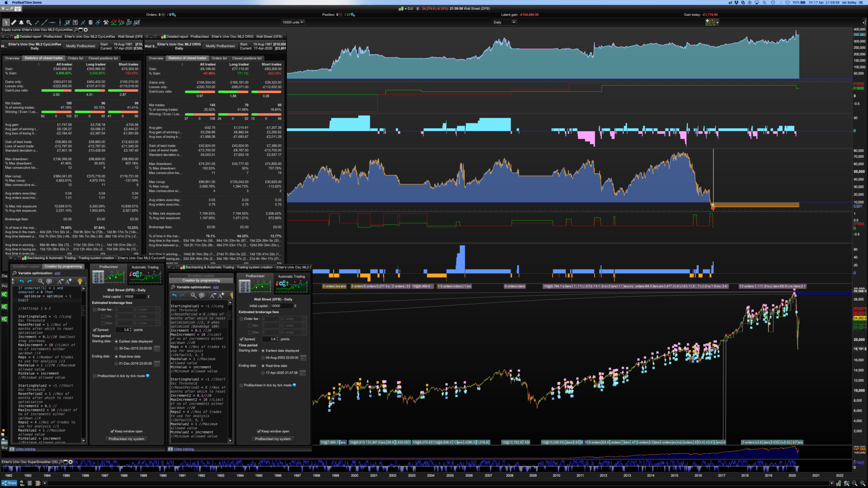Toggle 'ProBacktest in tick by tick mode' in left panel
The width and height of the screenshot is (868, 488).
point(95,376)
